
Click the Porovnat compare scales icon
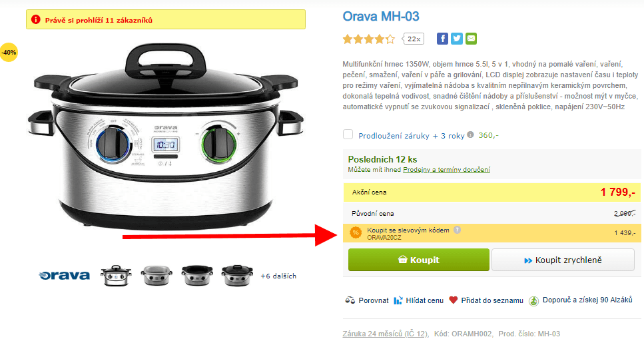pos(350,300)
